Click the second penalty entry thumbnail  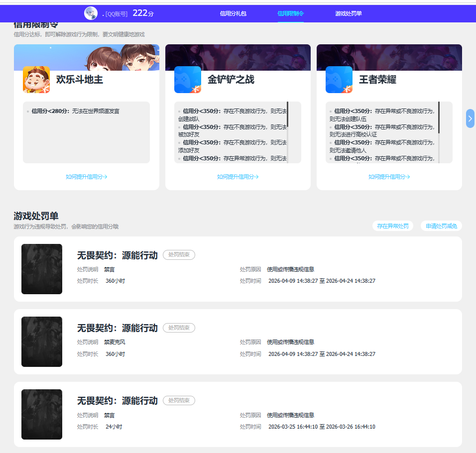pyautogui.click(x=42, y=341)
